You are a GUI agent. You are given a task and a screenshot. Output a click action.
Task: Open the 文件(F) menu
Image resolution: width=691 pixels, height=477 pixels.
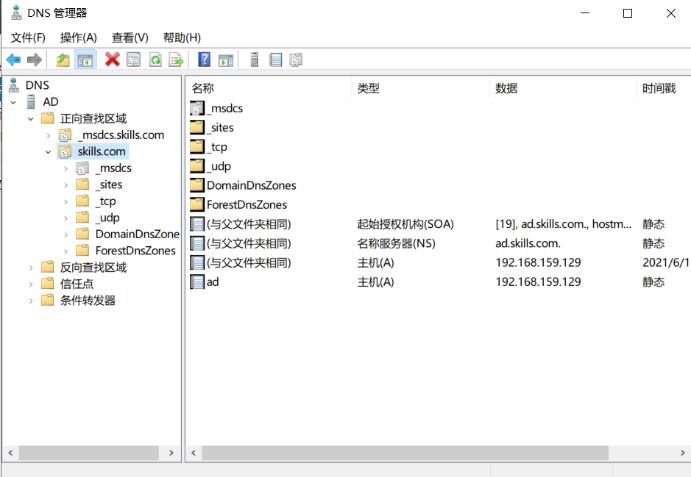click(x=28, y=37)
